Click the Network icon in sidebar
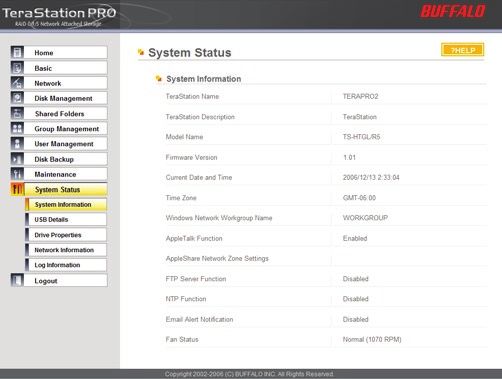 [x=17, y=83]
